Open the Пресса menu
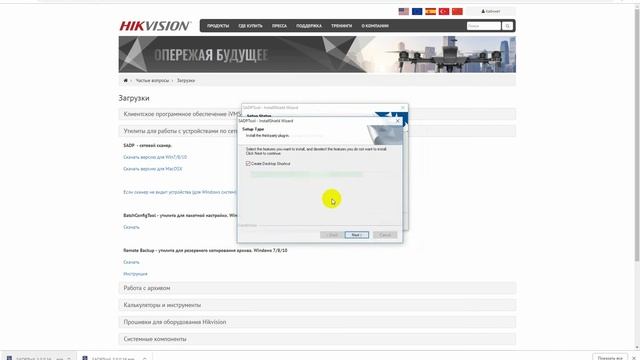The height and width of the screenshot is (360, 640). point(279,26)
